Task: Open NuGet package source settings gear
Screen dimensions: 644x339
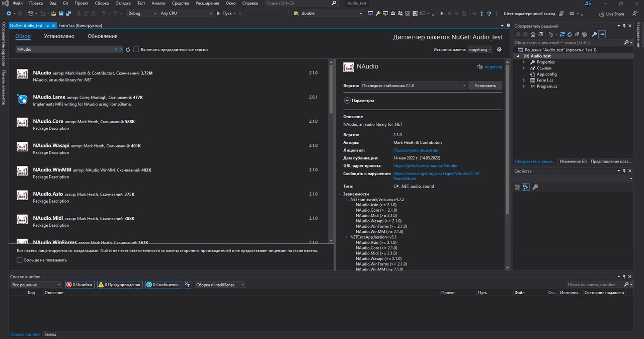Action: 499,49
